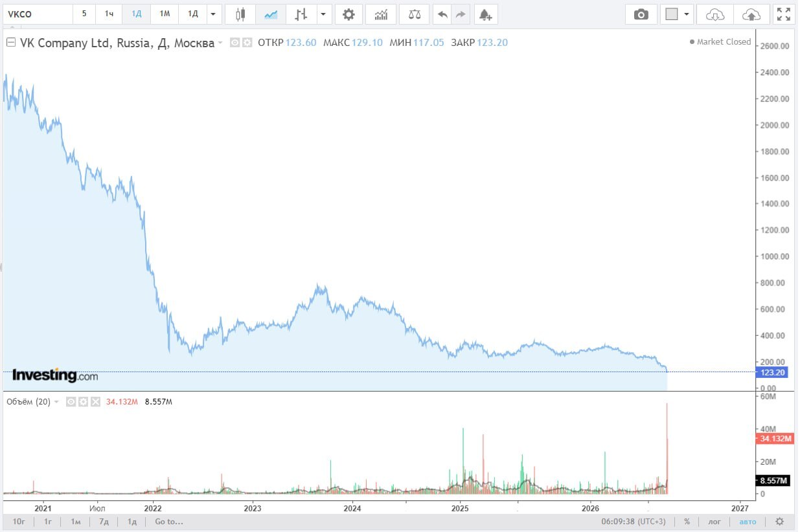Redo the chart action
Viewport: 800px width, 532px height.
[461, 14]
